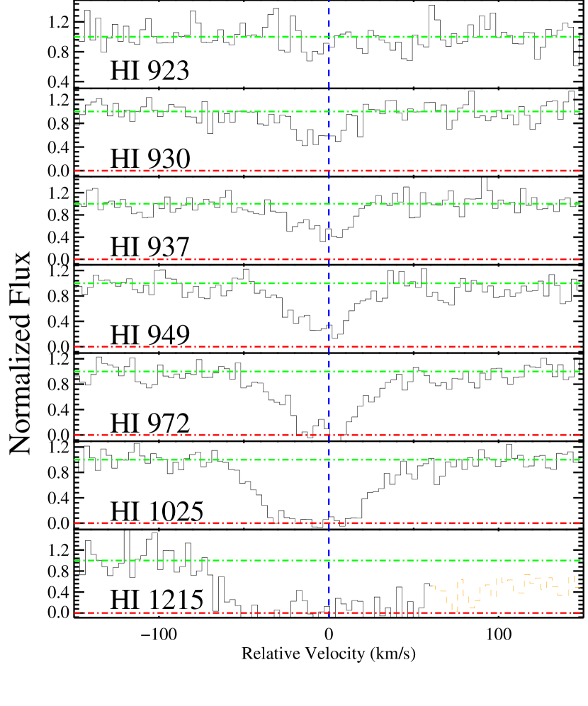Click the 'HI 1215' panel label
The height and width of the screenshot is (706, 588).
click(157, 600)
